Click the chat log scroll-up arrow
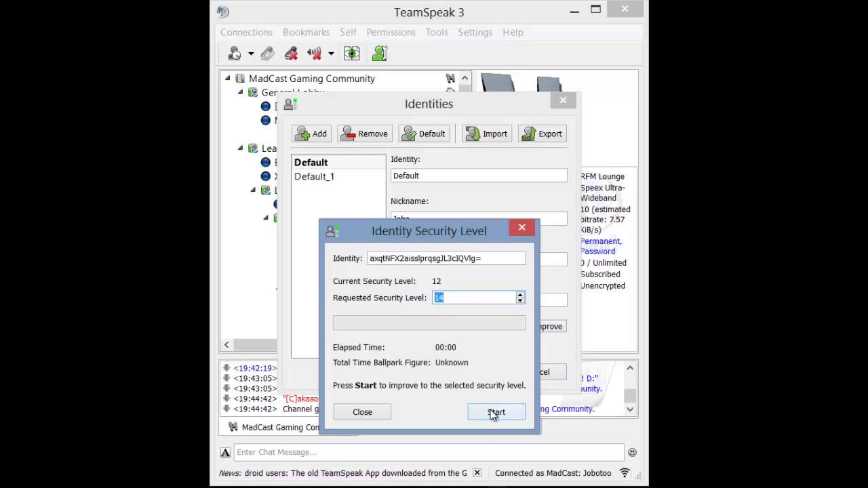Image resolution: width=868 pixels, height=488 pixels. (x=630, y=368)
